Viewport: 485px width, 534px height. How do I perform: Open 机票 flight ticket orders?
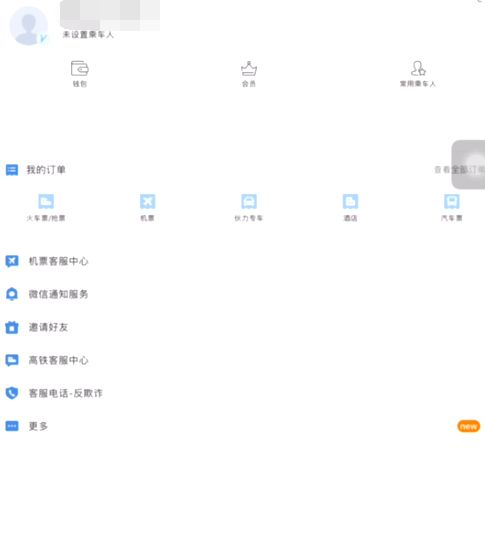[x=147, y=207]
